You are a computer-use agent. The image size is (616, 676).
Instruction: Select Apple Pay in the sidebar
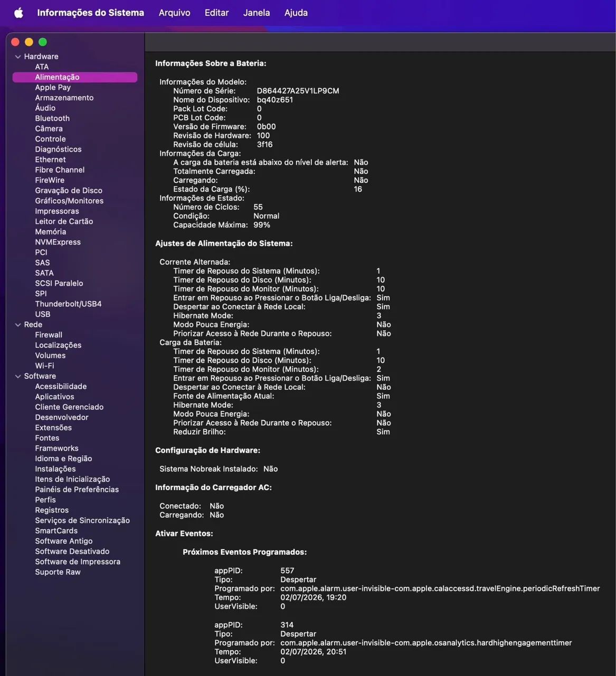tap(53, 88)
